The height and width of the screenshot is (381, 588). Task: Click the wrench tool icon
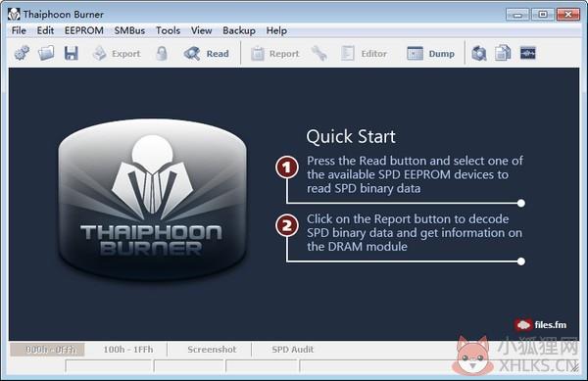point(319,54)
